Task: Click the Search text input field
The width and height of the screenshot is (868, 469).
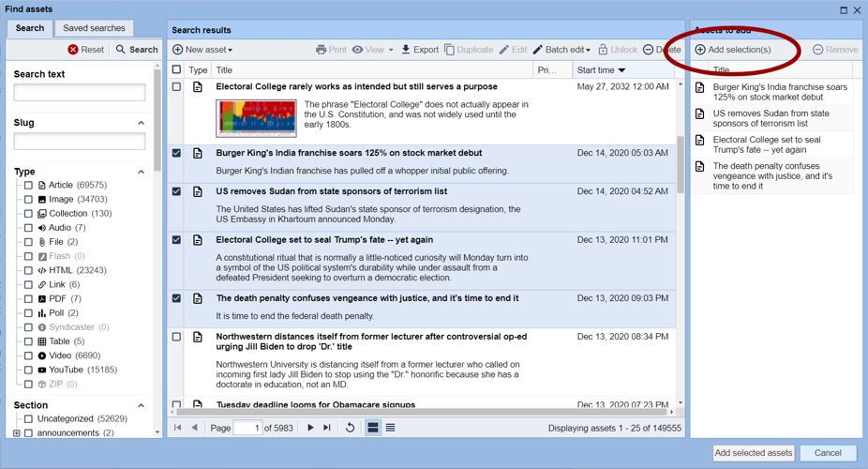Action: [80, 93]
